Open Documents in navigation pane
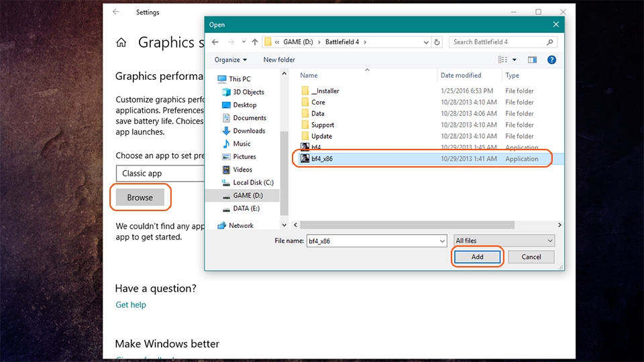Screen dimensions: 644x362 pyautogui.click(x=244, y=118)
